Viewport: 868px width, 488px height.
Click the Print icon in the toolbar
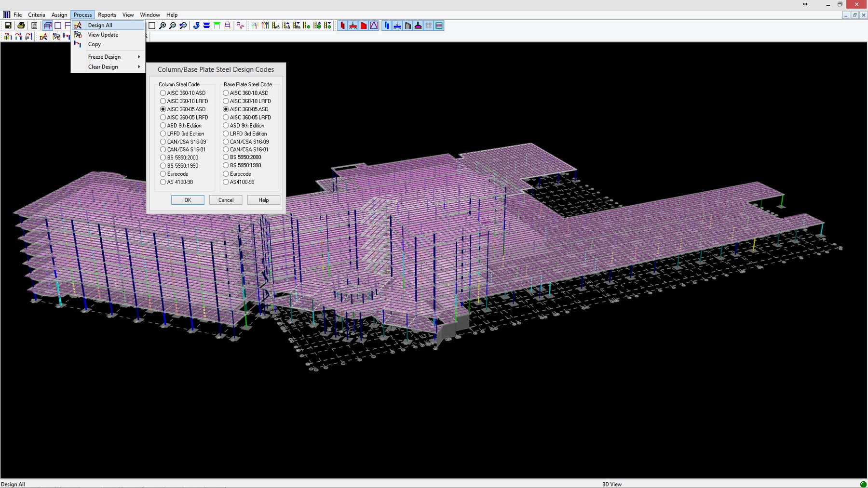[x=21, y=26]
